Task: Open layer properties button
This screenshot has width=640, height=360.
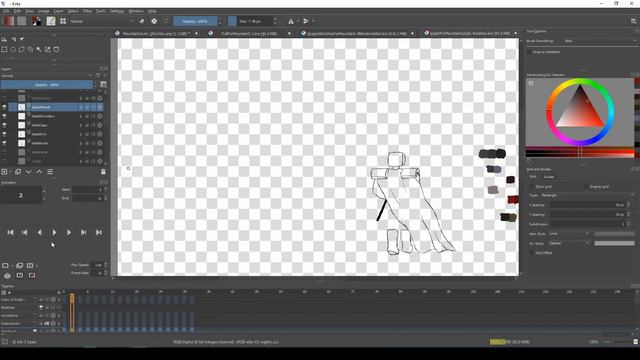Action: 50,172
